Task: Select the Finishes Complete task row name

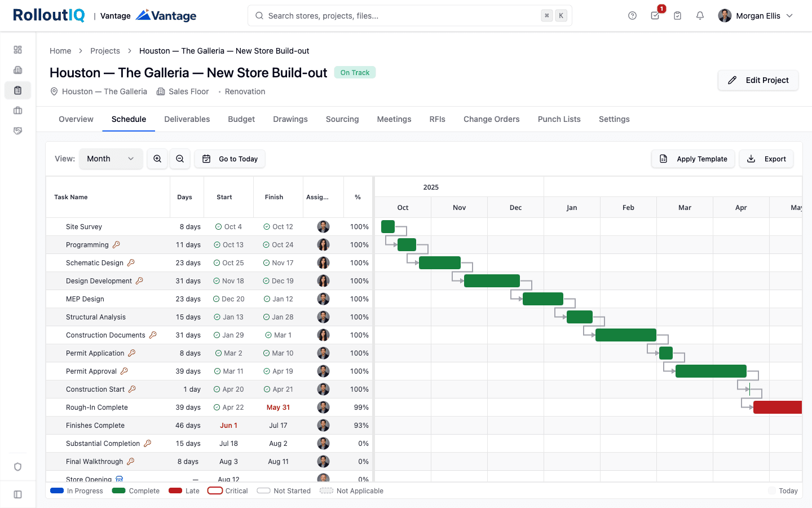Action: coord(95,426)
